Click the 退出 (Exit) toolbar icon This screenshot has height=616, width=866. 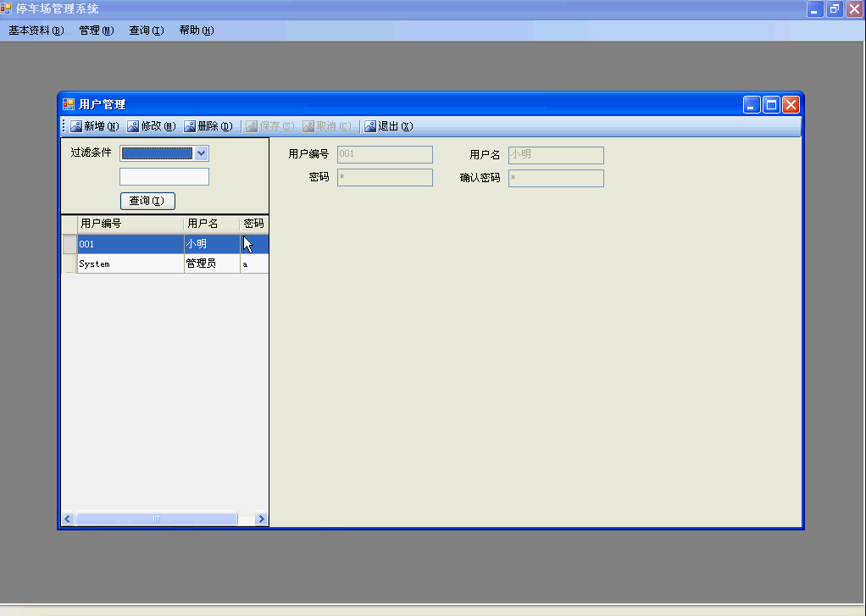point(370,127)
